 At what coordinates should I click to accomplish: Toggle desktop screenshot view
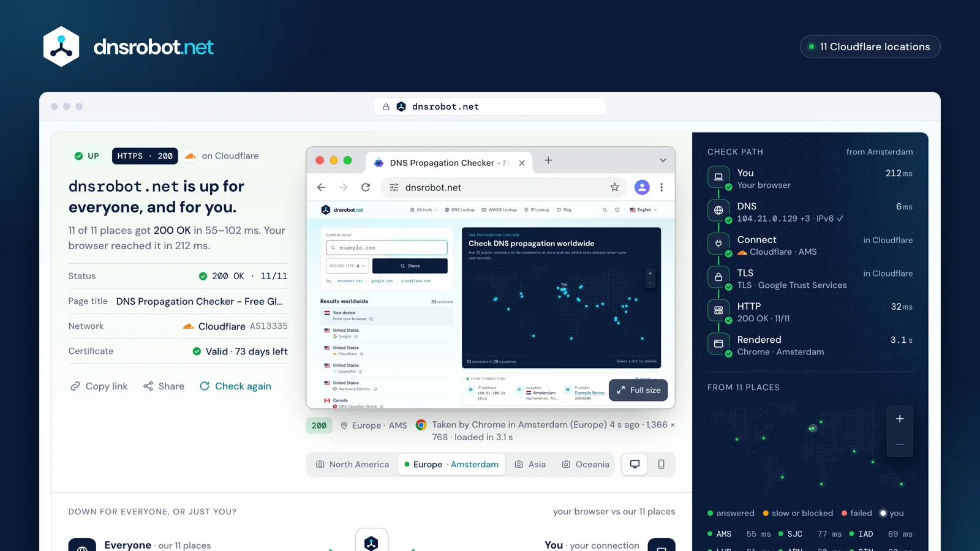coord(635,465)
